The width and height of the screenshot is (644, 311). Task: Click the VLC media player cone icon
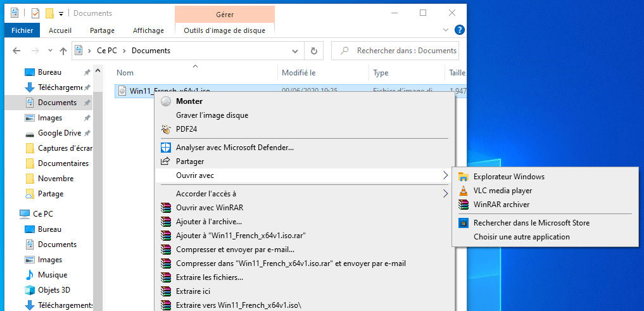click(464, 191)
